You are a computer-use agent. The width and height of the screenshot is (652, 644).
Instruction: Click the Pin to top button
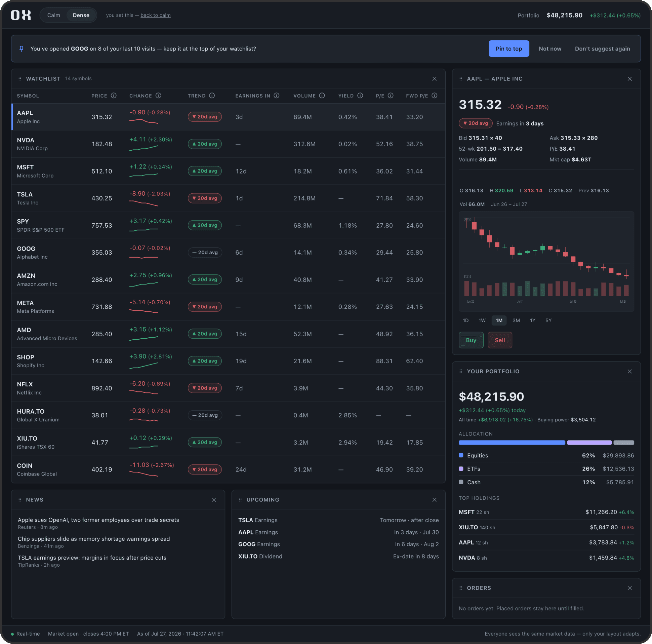(508, 49)
